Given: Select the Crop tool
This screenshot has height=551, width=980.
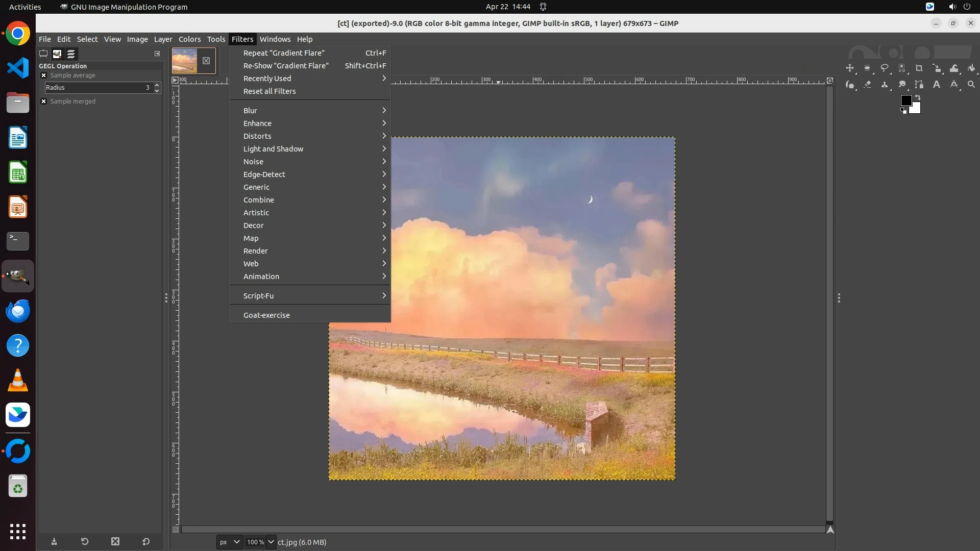Looking at the screenshot, I should [919, 68].
